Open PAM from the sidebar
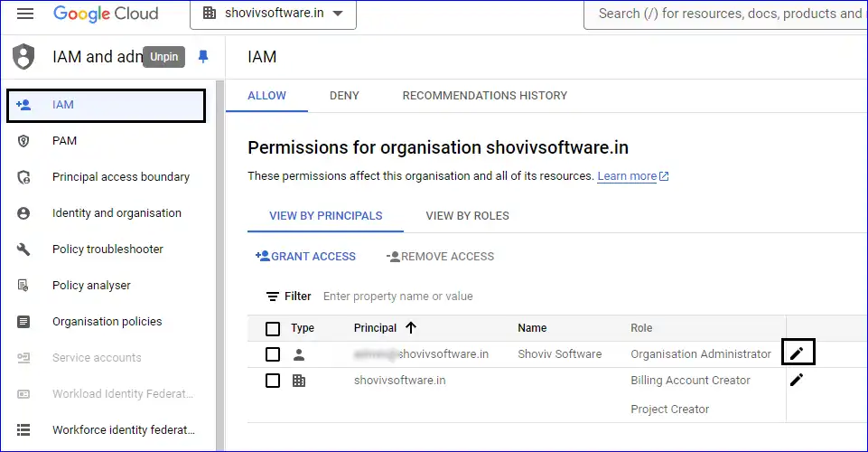This screenshot has height=452, width=868. 64,141
